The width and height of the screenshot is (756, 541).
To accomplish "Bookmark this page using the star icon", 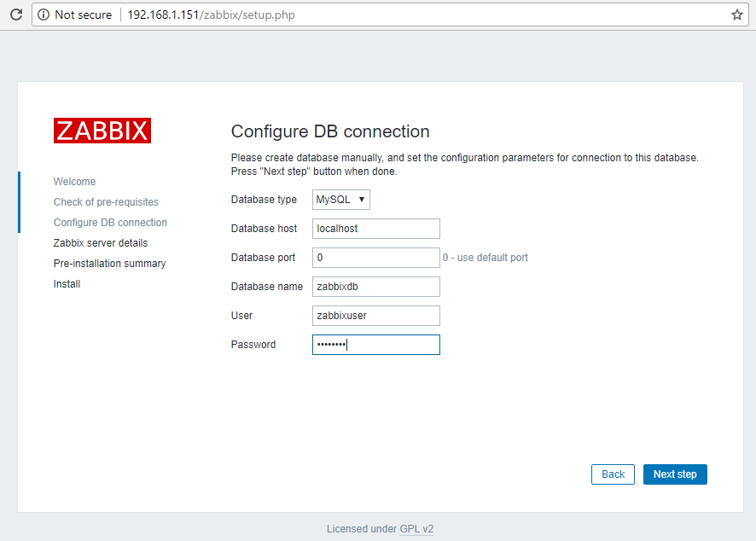I will click(x=736, y=15).
